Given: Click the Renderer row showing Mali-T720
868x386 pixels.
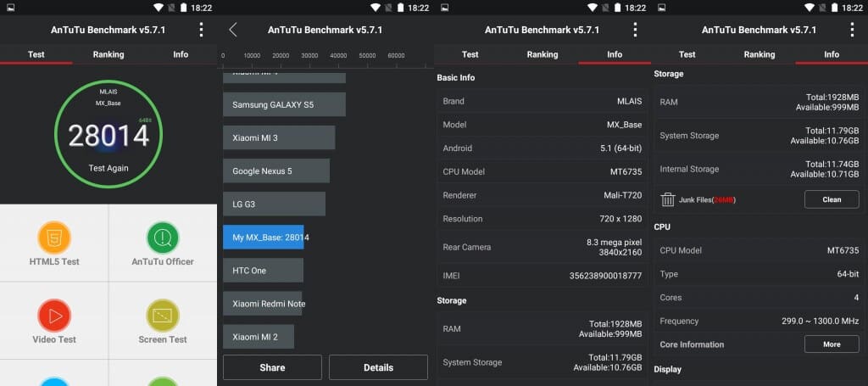Looking at the screenshot, I should (542, 195).
